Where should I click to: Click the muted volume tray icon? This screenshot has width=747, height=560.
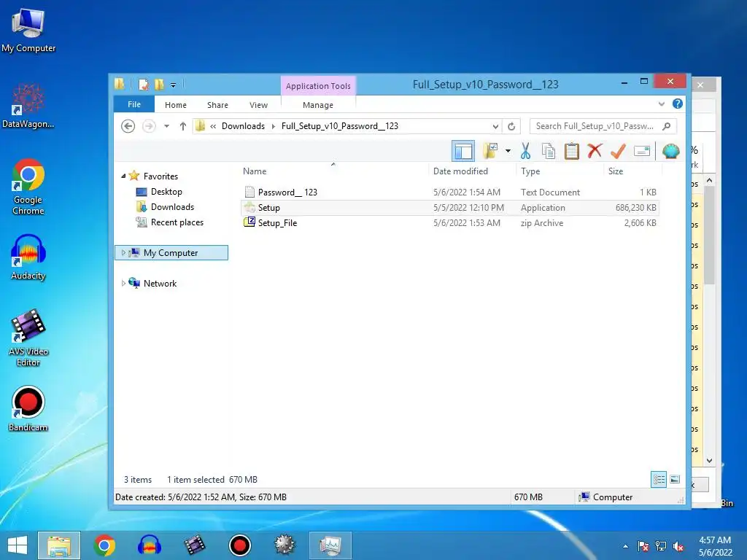point(678,546)
